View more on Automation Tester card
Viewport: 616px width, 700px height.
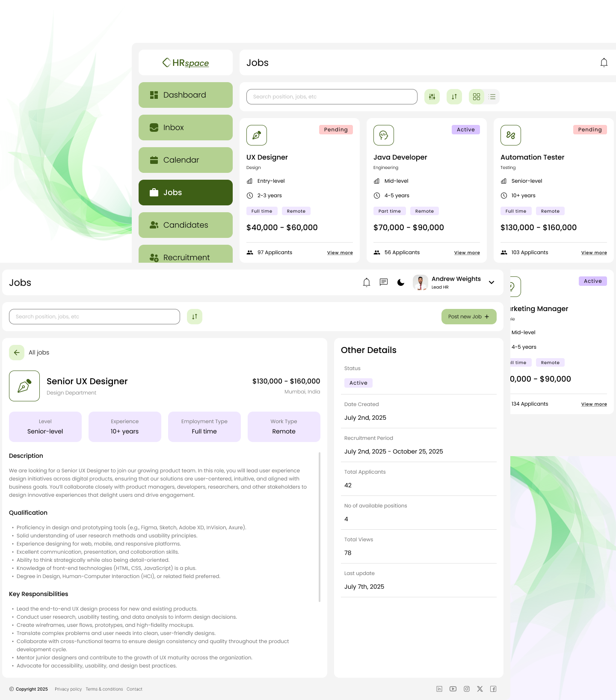[x=594, y=253]
